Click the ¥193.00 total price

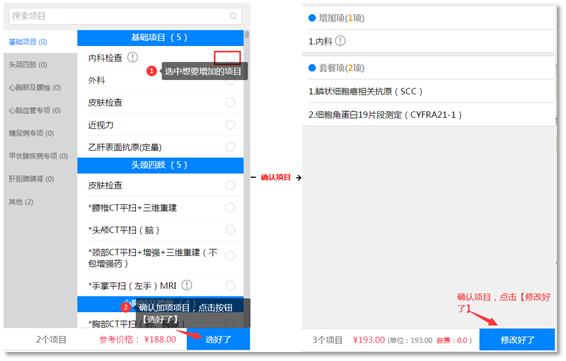(369, 340)
